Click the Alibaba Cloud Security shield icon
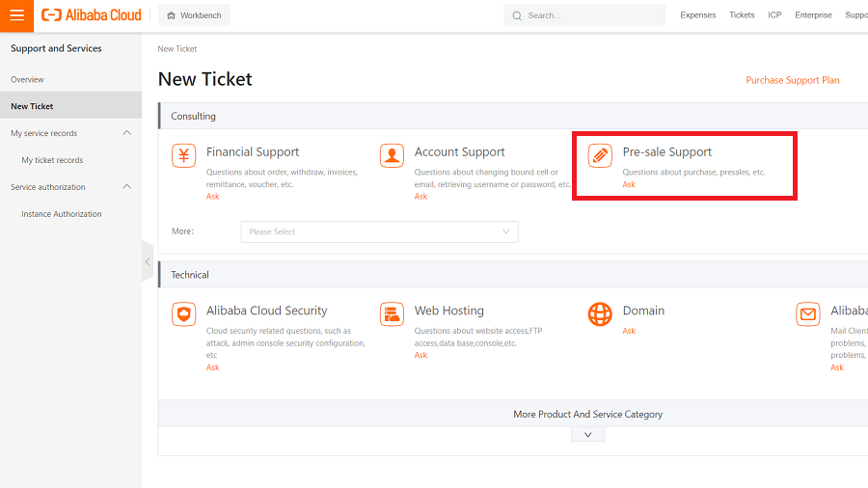 click(x=184, y=314)
